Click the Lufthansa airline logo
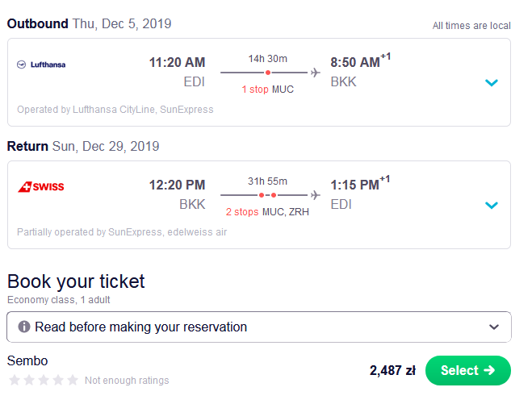The image size is (532, 404). 41,65
